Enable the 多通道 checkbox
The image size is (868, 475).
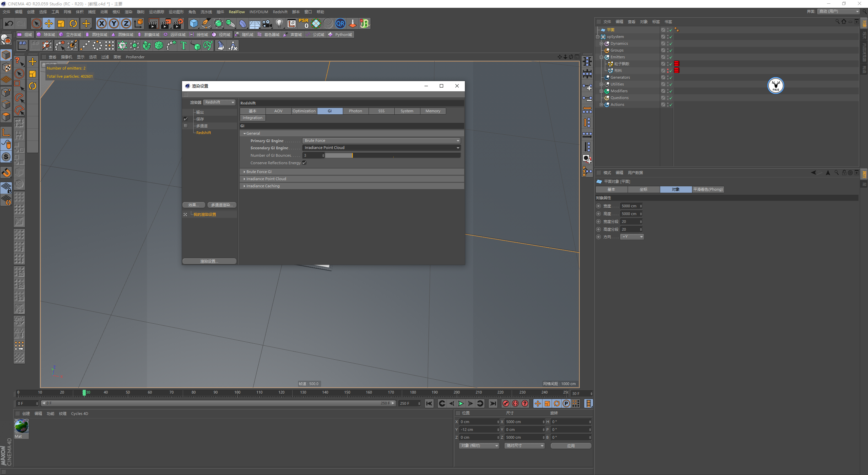pyautogui.click(x=185, y=126)
